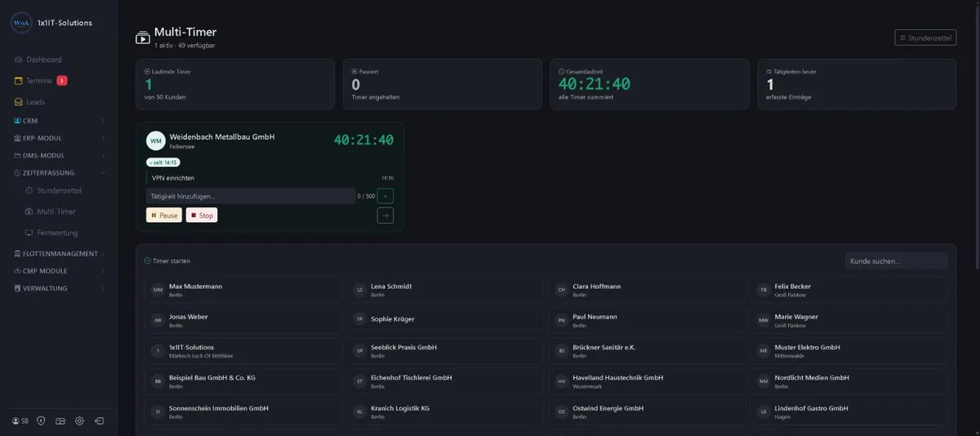Screen dimensions: 980x436
Task: Start timer for Sophie Krüger
Action: [445, 320]
